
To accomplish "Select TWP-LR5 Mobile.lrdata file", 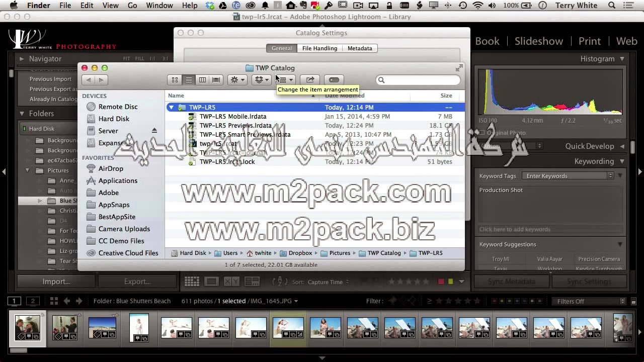I will tap(233, 117).
